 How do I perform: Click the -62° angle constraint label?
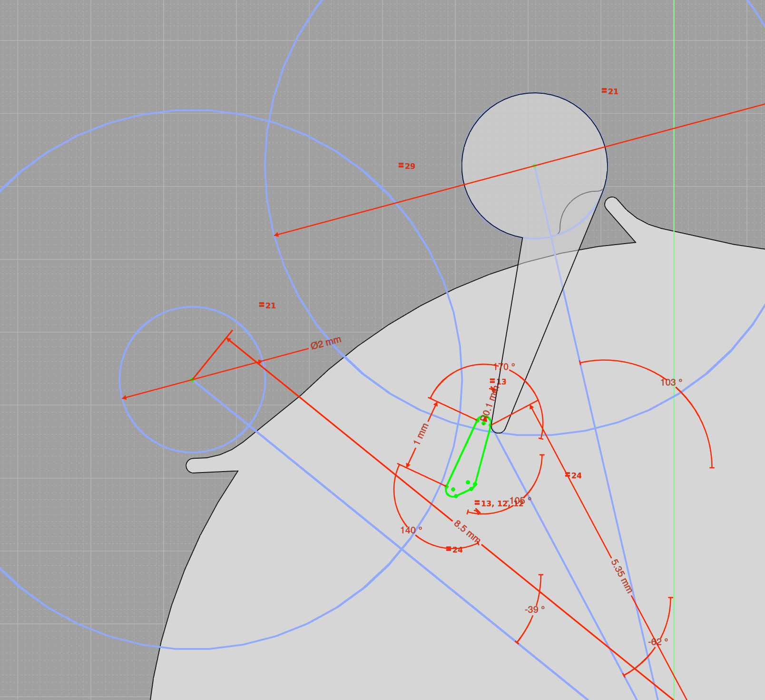[657, 642]
